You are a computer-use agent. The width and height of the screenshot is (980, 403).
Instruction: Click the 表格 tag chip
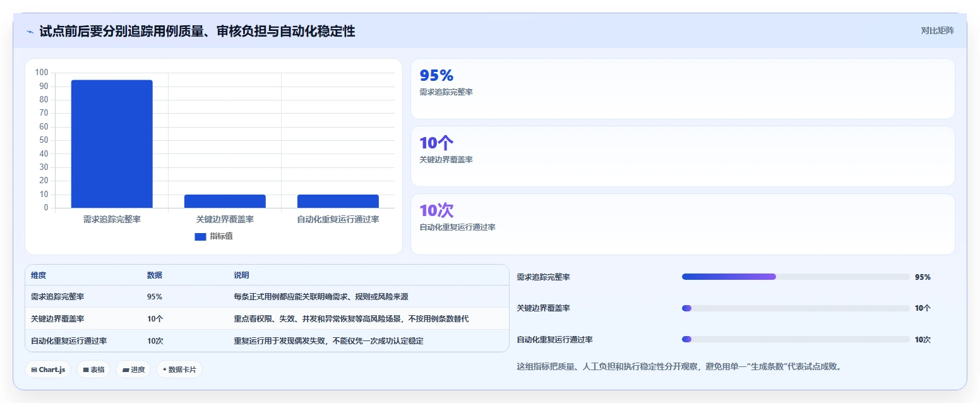(93, 370)
